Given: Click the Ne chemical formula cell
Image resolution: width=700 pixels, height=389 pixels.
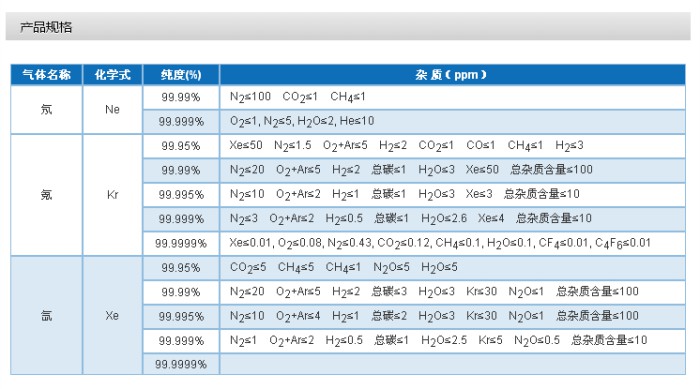Looking at the screenshot, I should 112,109.
